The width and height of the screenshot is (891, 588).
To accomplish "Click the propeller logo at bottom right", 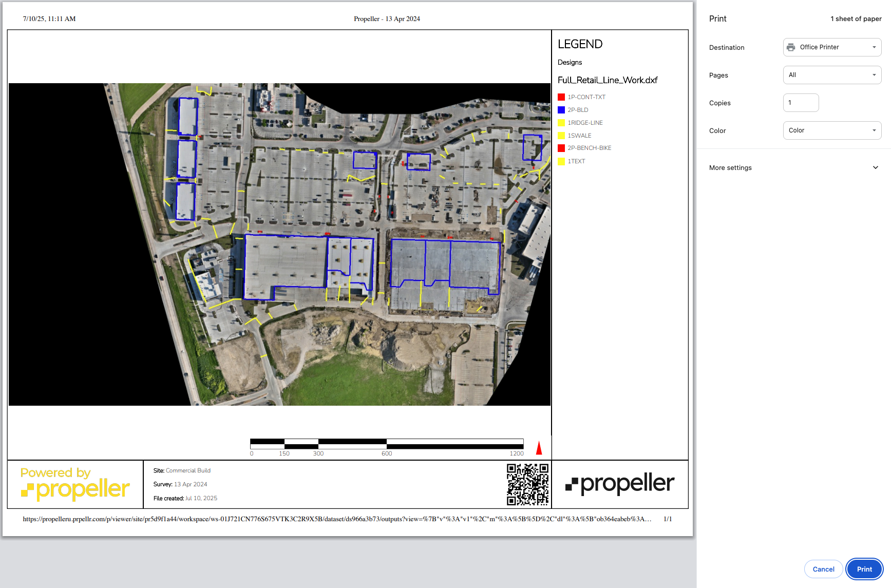I will (620, 483).
